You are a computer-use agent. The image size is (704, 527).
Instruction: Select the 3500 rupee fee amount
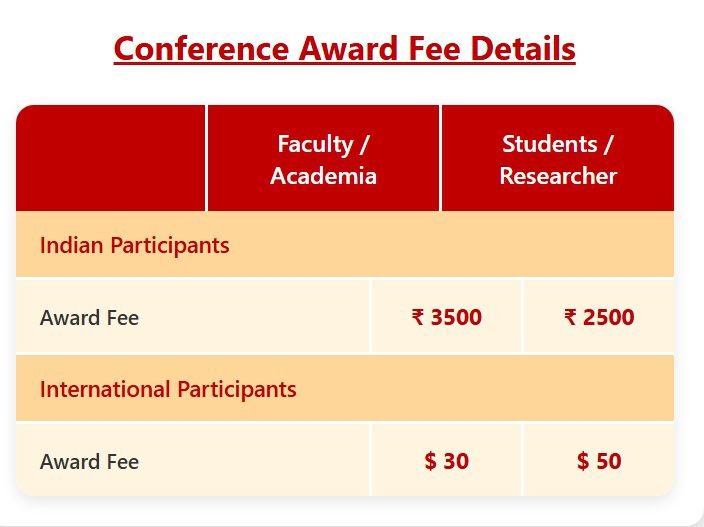(x=456, y=318)
